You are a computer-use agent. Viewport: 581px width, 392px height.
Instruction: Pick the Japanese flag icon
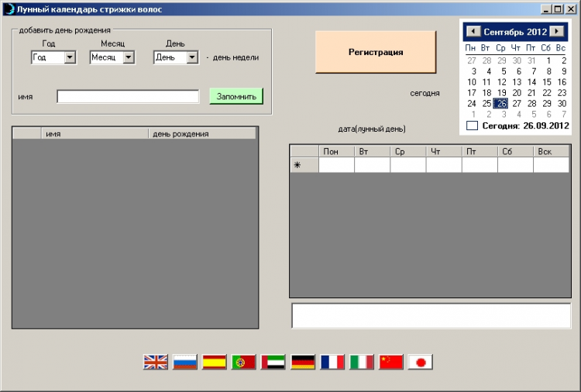(x=420, y=362)
